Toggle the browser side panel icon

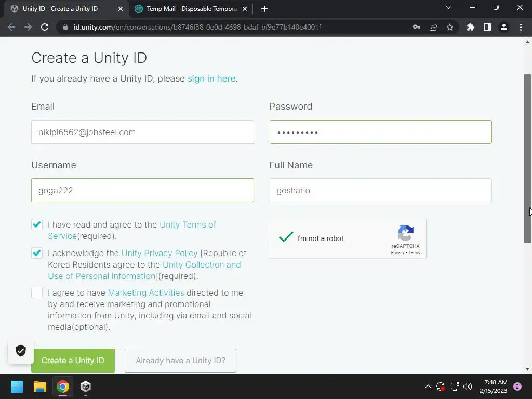487,27
